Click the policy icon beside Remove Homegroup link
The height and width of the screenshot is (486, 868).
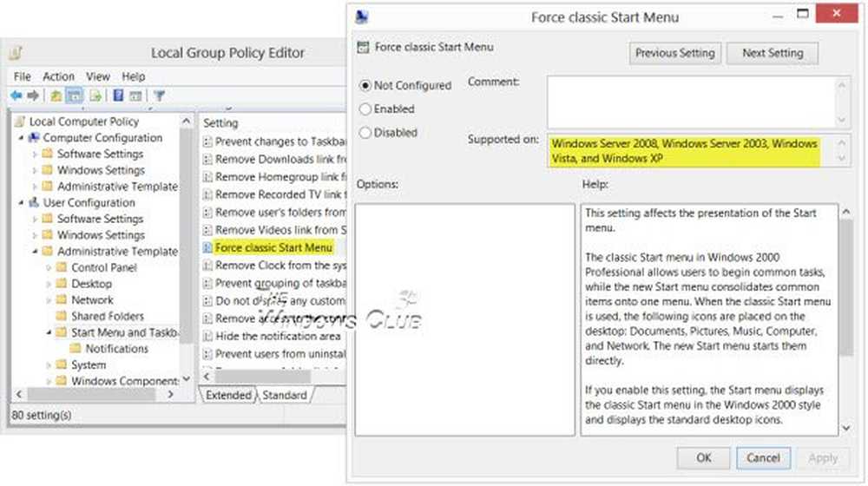[x=207, y=177]
